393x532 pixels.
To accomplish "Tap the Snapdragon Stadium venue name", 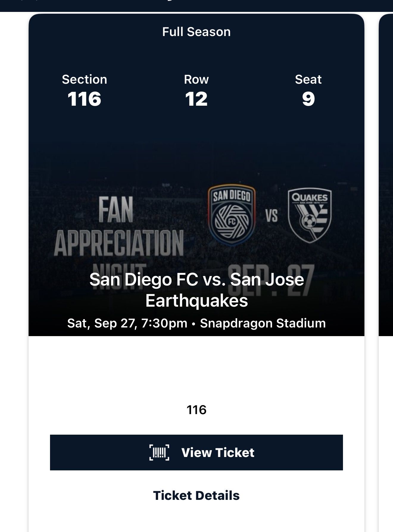I will (263, 323).
